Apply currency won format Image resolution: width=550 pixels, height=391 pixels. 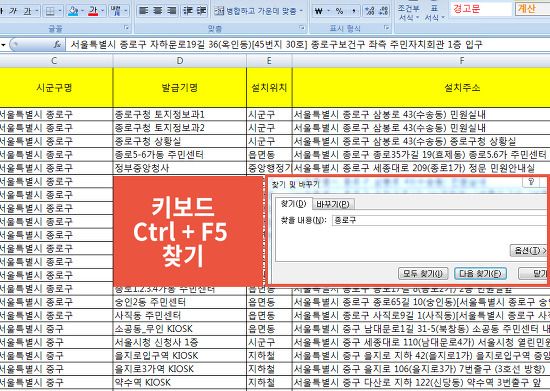[x=319, y=11]
